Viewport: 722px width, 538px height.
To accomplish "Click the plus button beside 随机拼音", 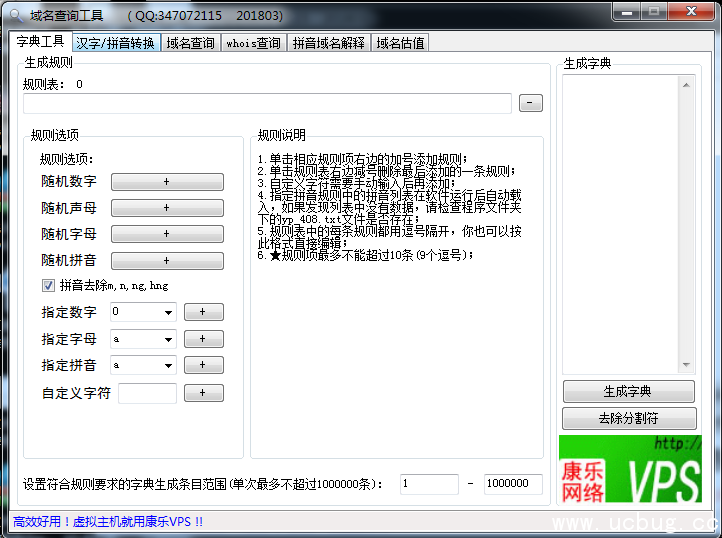I will point(167,260).
